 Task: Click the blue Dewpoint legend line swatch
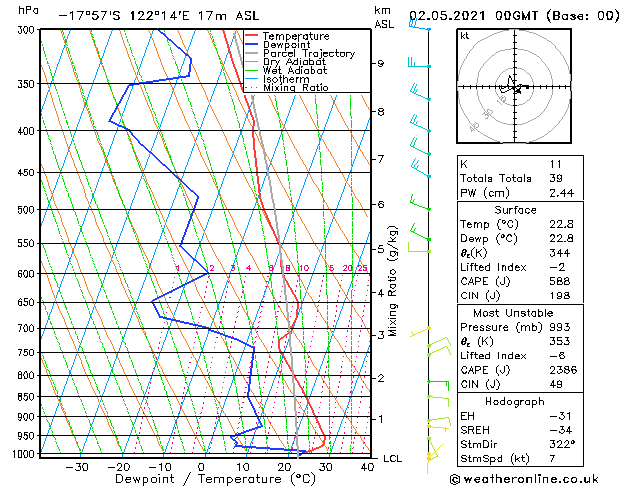(251, 45)
